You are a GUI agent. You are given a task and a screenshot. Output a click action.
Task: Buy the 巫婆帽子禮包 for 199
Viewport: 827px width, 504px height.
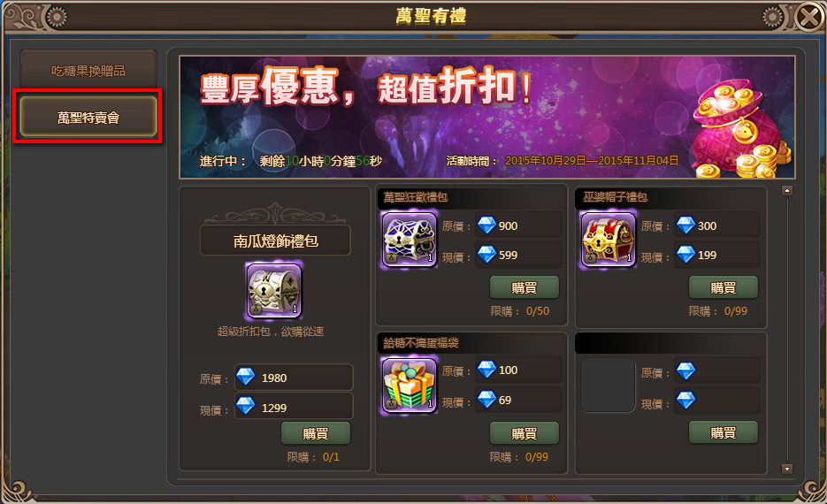click(x=723, y=287)
